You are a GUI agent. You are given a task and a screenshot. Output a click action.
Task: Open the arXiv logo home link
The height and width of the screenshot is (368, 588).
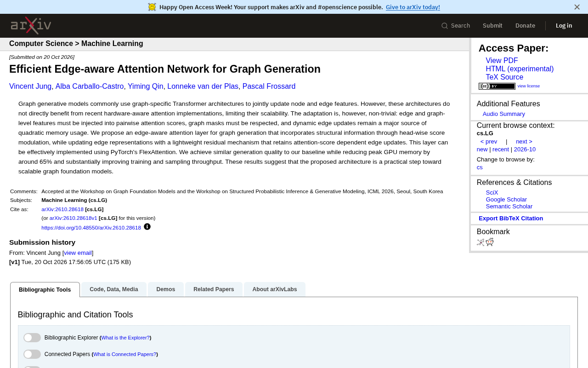click(x=31, y=26)
